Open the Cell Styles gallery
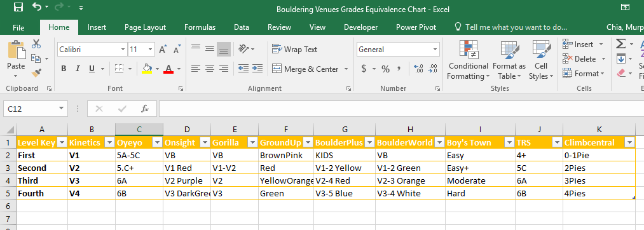Image resolution: width=644 pixels, height=230 pixels. 541,60
